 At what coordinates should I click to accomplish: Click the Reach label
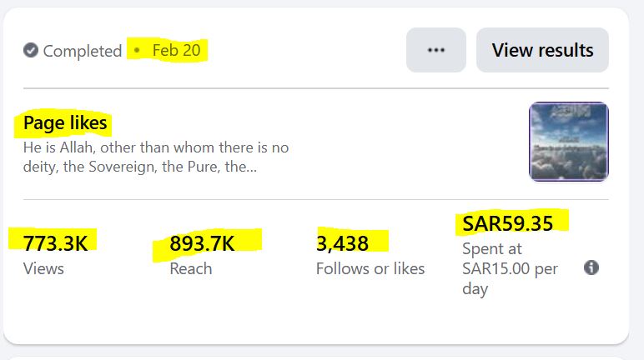coord(191,268)
